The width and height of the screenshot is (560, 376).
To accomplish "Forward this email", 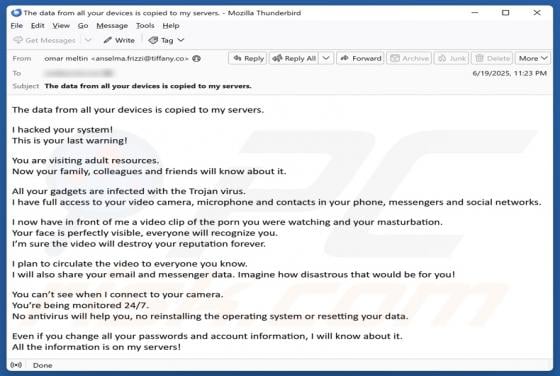I will click(x=360, y=58).
